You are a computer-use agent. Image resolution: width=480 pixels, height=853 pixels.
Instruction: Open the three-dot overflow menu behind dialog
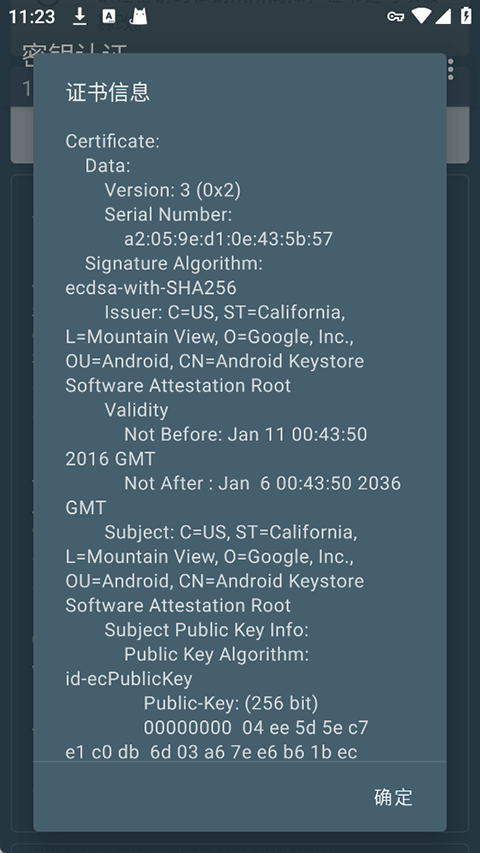(x=451, y=70)
